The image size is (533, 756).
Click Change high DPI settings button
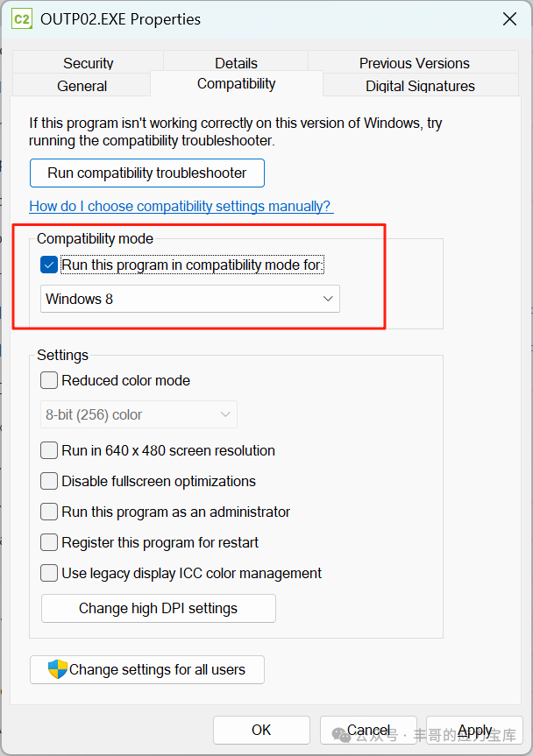[x=158, y=609]
